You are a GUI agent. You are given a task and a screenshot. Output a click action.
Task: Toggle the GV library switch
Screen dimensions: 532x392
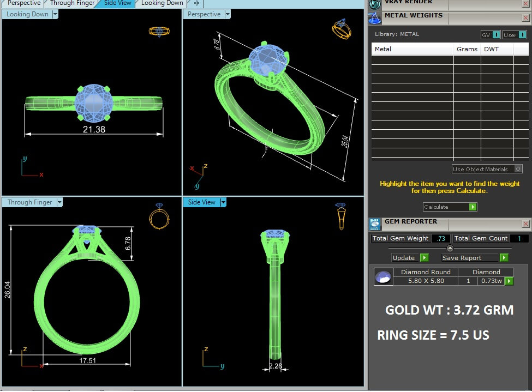pyautogui.click(x=496, y=35)
